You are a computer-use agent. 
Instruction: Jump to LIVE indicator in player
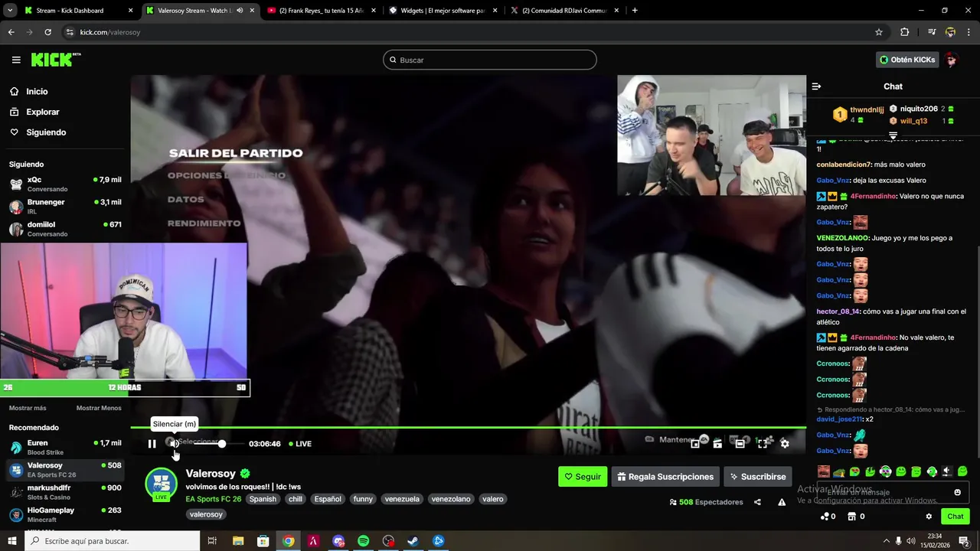pyautogui.click(x=299, y=444)
